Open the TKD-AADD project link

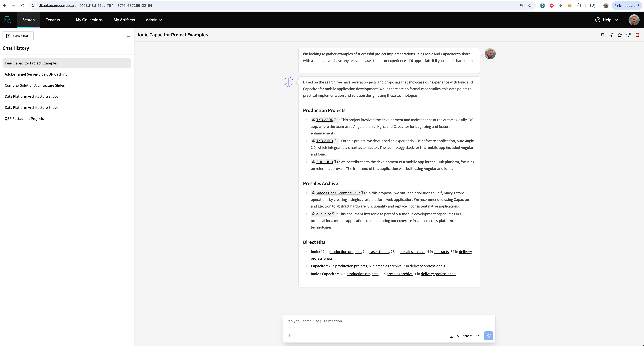tap(325, 120)
